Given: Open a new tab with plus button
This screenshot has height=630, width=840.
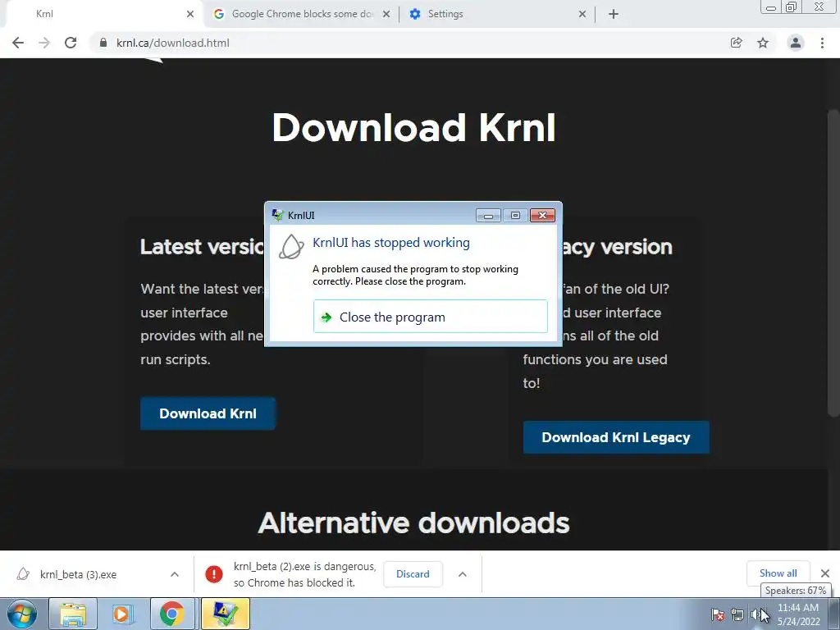Looking at the screenshot, I should pos(614,14).
